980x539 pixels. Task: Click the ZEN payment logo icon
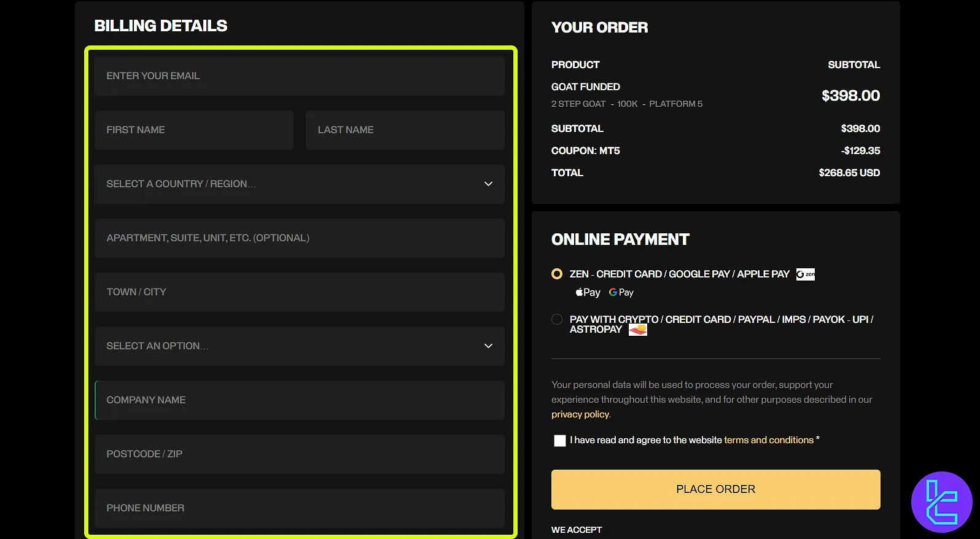click(805, 274)
